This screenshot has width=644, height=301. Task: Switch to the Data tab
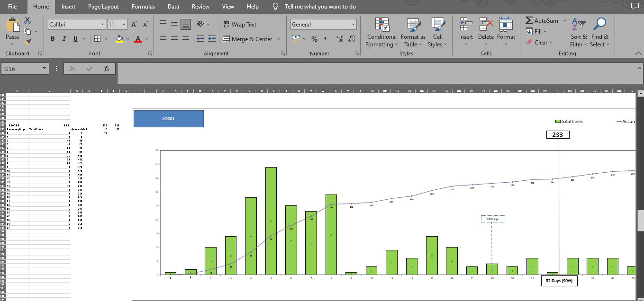[173, 7]
